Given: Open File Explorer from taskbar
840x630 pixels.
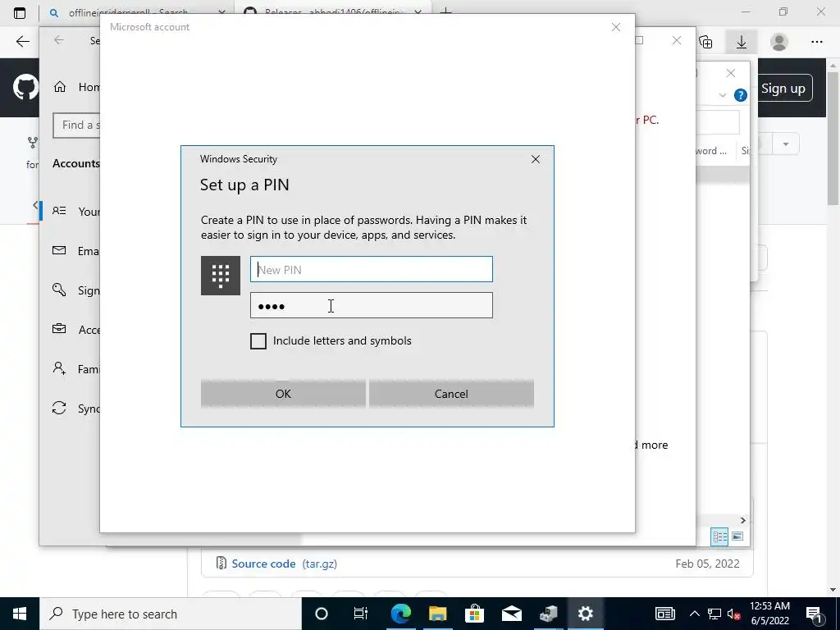Looking at the screenshot, I should pyautogui.click(x=438, y=614).
